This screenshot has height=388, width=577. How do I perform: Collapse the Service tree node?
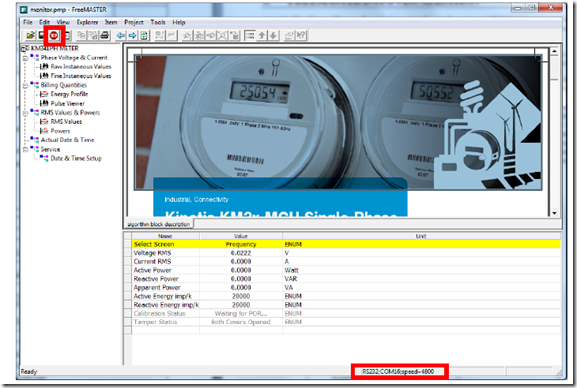coord(25,150)
